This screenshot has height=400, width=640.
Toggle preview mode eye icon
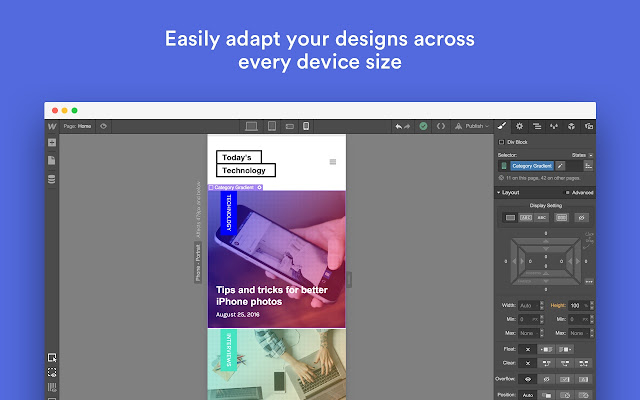pyautogui.click(x=103, y=126)
